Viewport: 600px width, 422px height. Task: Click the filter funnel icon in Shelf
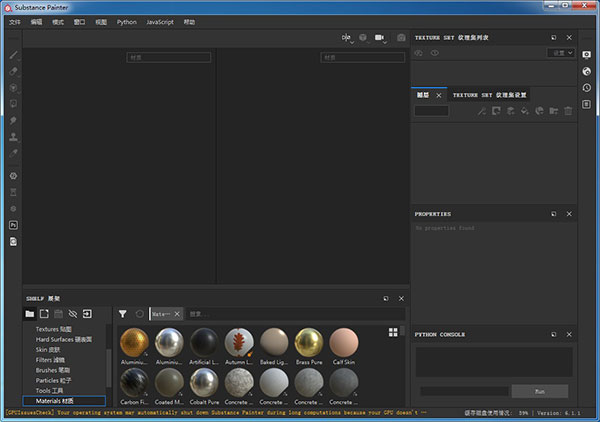pyautogui.click(x=123, y=313)
